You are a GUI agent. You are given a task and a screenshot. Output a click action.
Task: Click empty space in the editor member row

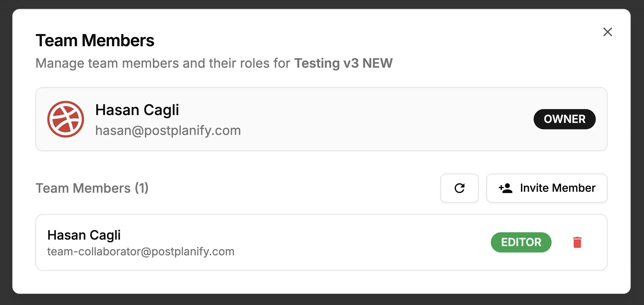(350, 242)
